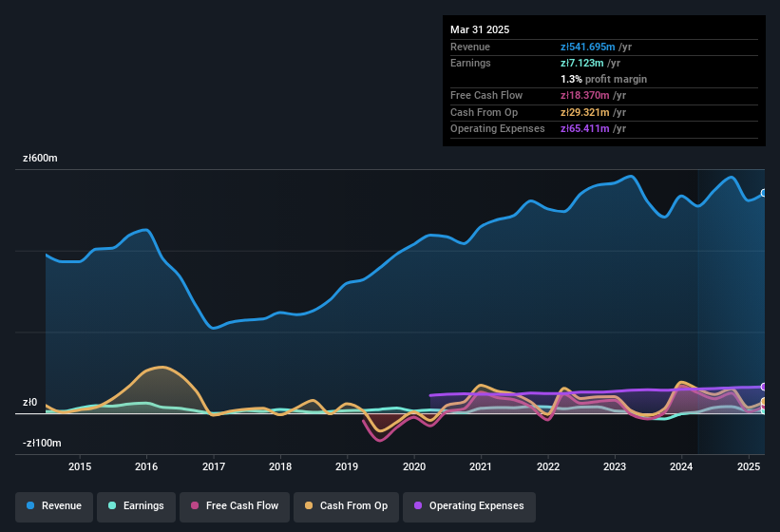Click the 2016 x-axis label
The image size is (780, 532).
pyautogui.click(x=146, y=466)
